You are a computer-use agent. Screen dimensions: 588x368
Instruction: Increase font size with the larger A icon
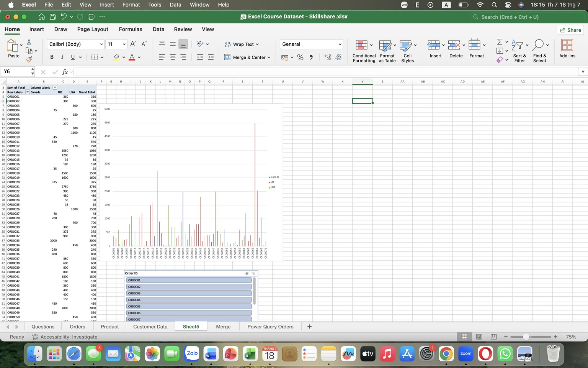coord(133,44)
